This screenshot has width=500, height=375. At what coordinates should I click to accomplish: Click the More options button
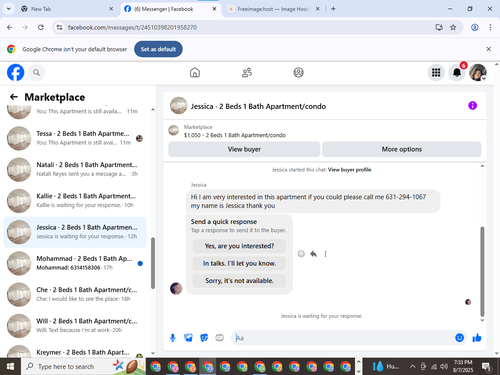pos(402,149)
